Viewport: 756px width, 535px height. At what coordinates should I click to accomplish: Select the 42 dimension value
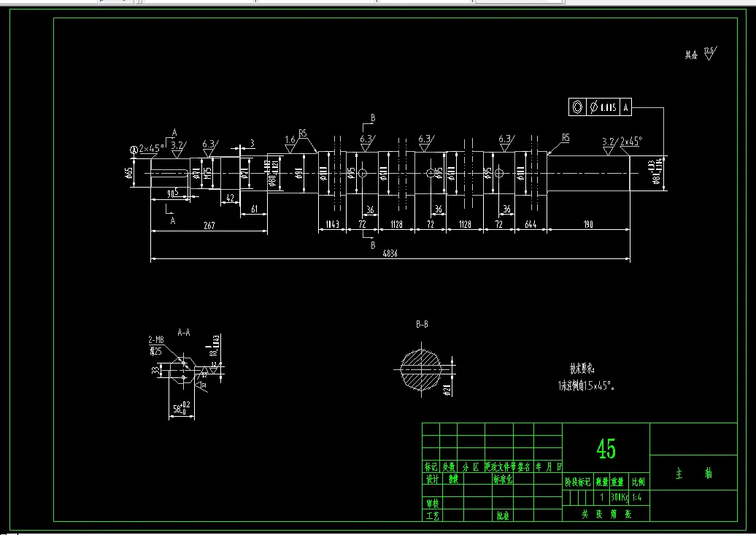coord(230,199)
